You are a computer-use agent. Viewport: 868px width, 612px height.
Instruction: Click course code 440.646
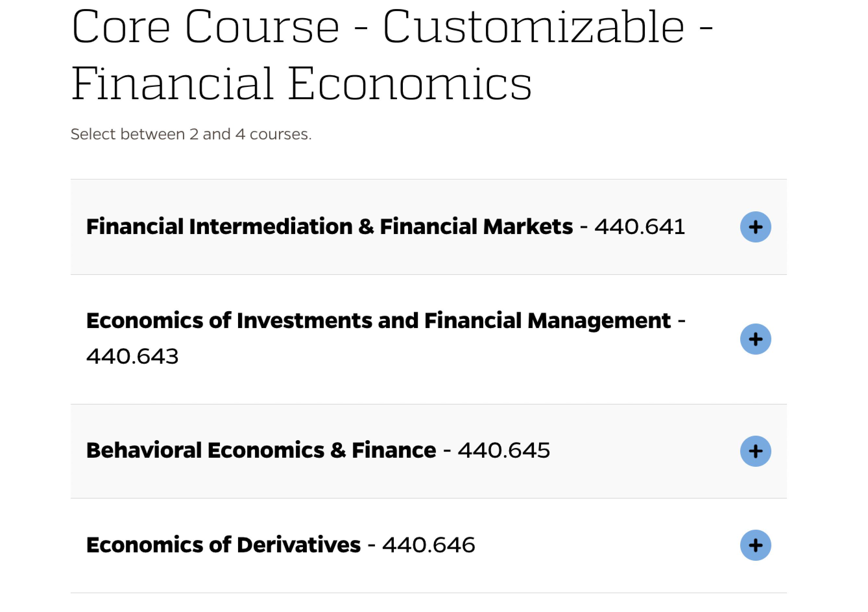coord(428,545)
